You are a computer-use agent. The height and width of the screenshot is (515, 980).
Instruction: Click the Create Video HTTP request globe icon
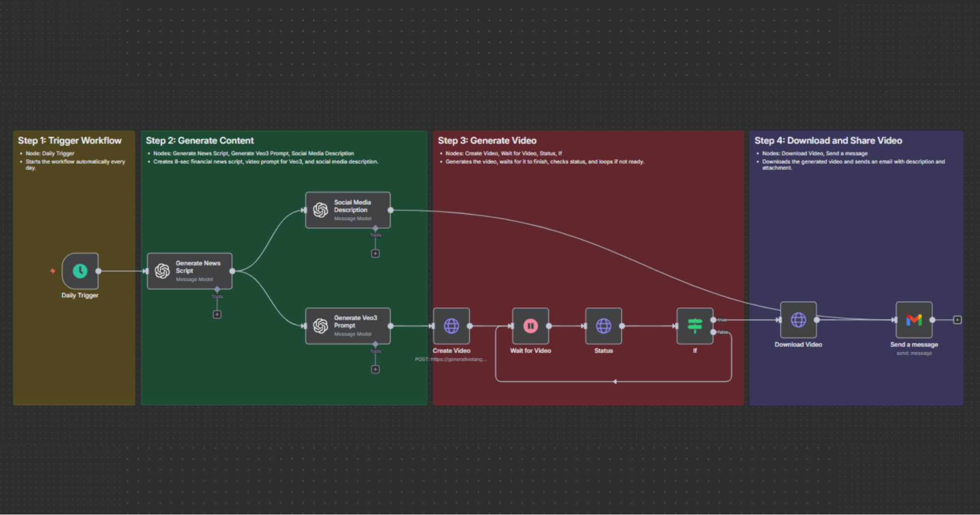(x=451, y=325)
